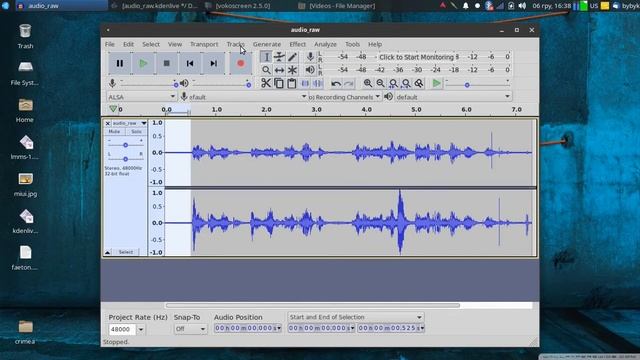The width and height of the screenshot is (640, 360).
Task: Open the Tools menu
Action: [353, 44]
